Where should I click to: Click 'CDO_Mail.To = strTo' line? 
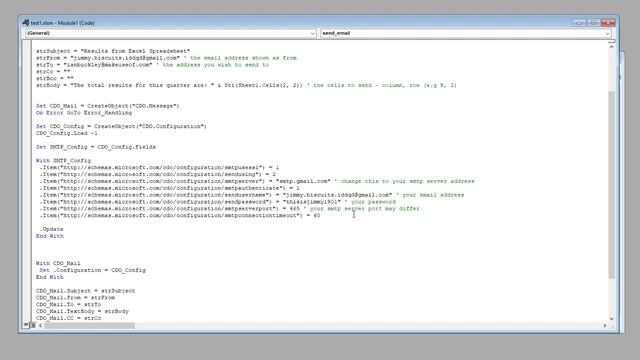click(x=69, y=304)
